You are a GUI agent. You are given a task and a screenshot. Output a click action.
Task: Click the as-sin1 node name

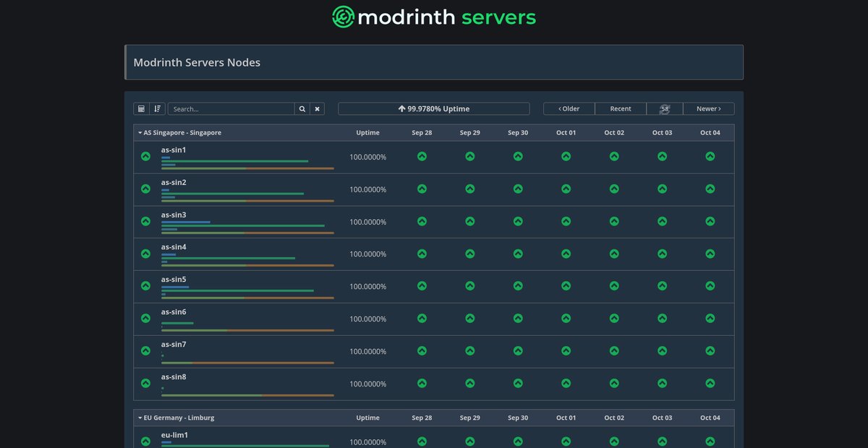click(x=174, y=150)
